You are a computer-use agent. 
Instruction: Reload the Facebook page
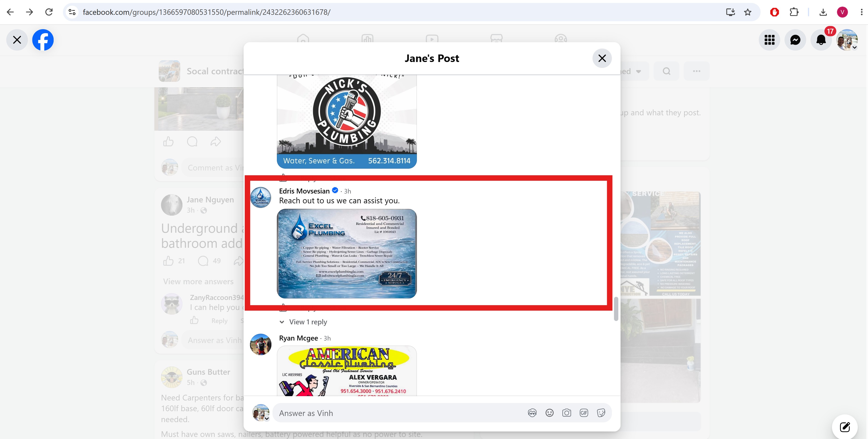tap(49, 12)
